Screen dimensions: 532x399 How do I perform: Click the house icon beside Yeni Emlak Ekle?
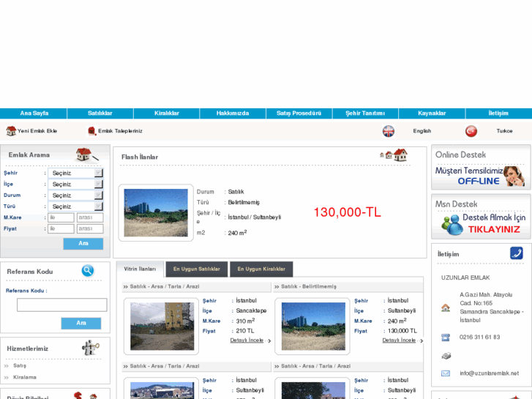point(11,131)
